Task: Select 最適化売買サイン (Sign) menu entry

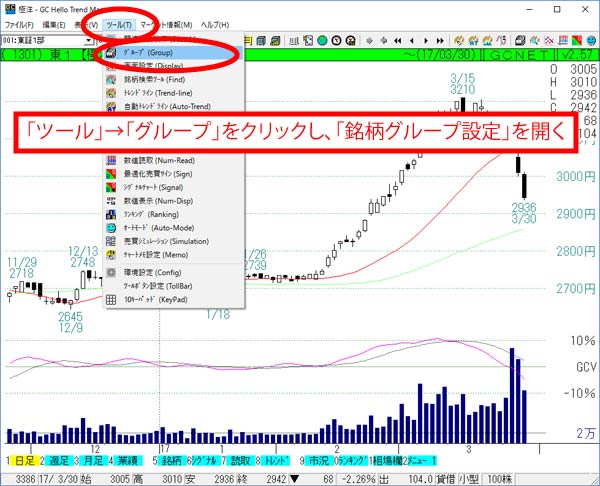Action: click(174, 174)
